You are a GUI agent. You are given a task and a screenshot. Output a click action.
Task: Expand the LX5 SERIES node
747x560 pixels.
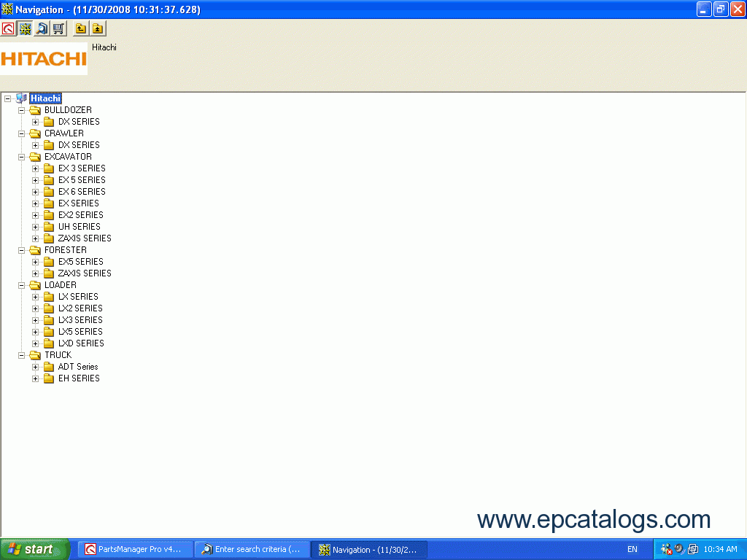(35, 332)
